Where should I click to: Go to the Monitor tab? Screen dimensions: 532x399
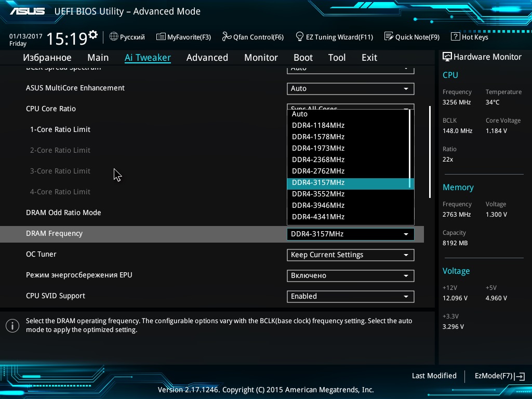[x=261, y=57]
